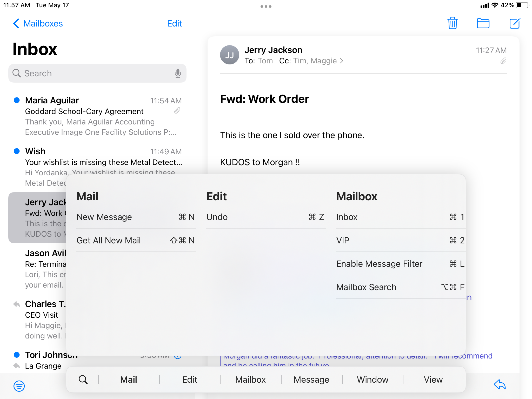Tap the reply arrow icon
The height and width of the screenshot is (399, 532).
click(x=500, y=385)
